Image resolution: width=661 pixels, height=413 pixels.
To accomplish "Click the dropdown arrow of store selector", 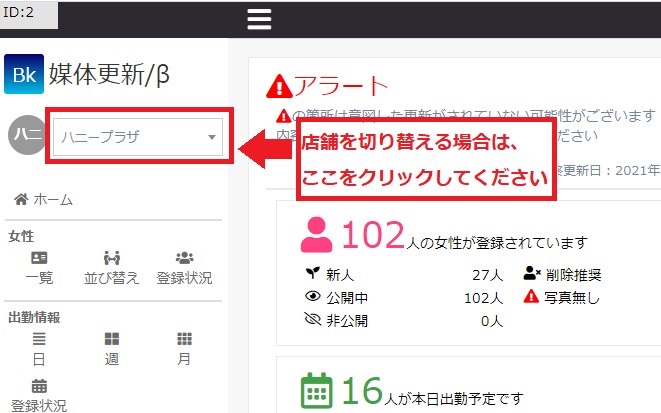I will coord(212,137).
